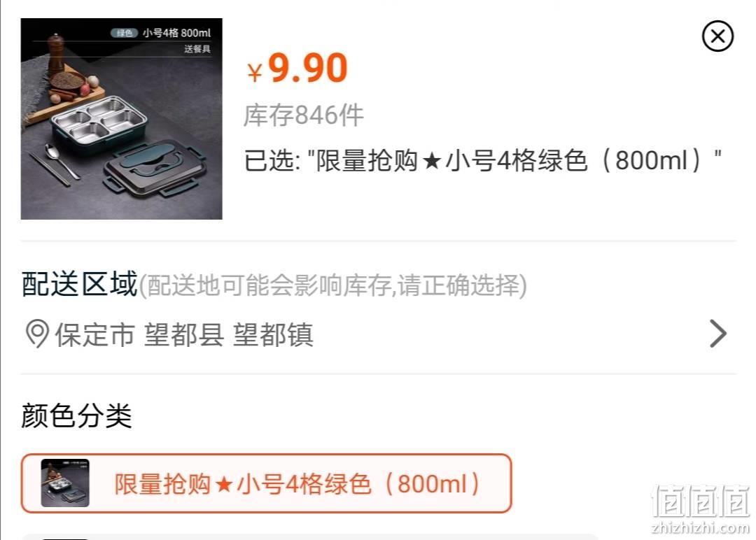Click the 绿色 tag on product image
Image resolution: width=756 pixels, height=540 pixels.
[125, 33]
